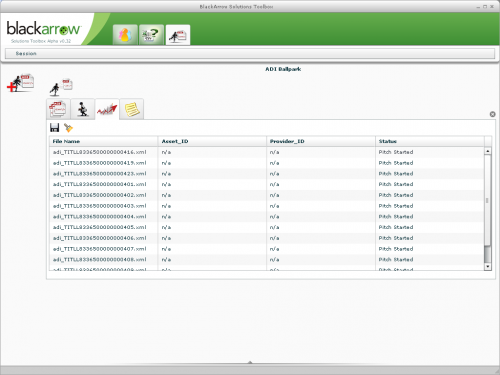This screenshot has height=375, width=500.
Task: Open the question mark help tool icon
Action: (151, 34)
